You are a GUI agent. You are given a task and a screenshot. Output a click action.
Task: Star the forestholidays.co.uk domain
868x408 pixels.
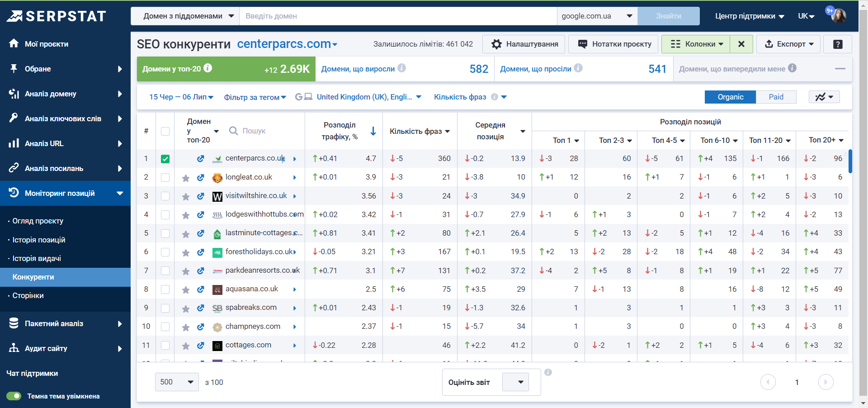185,252
